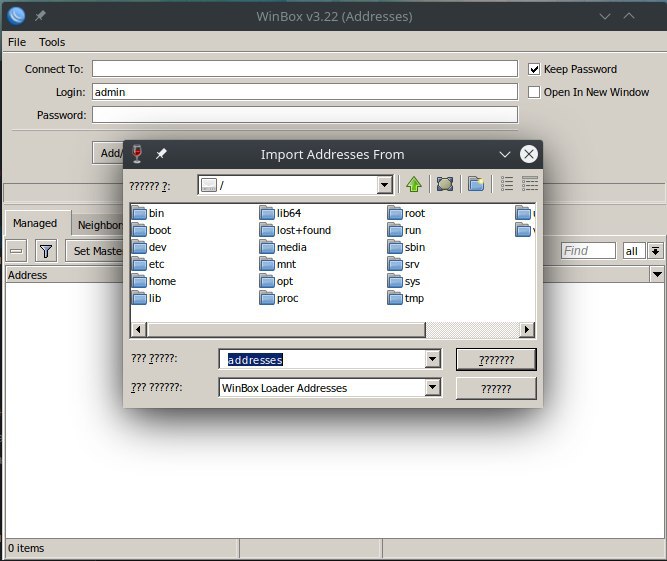Select the lib folder
The height and width of the screenshot is (561, 667).
(147, 298)
